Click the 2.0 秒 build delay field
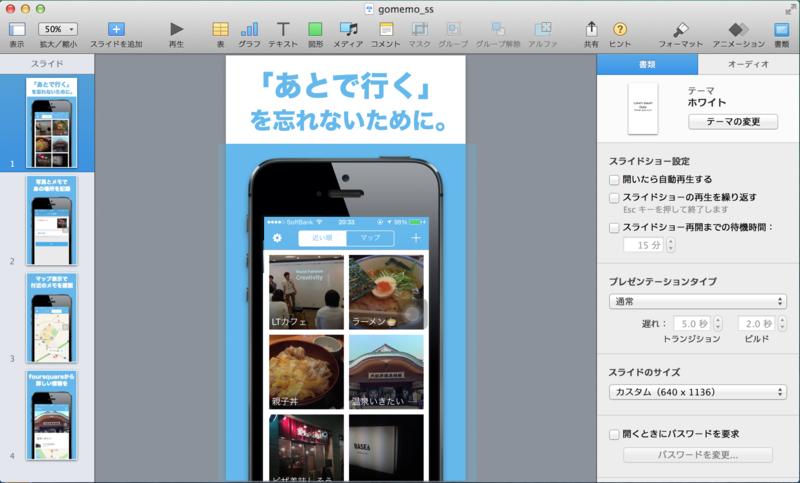800x483 pixels. tap(756, 323)
